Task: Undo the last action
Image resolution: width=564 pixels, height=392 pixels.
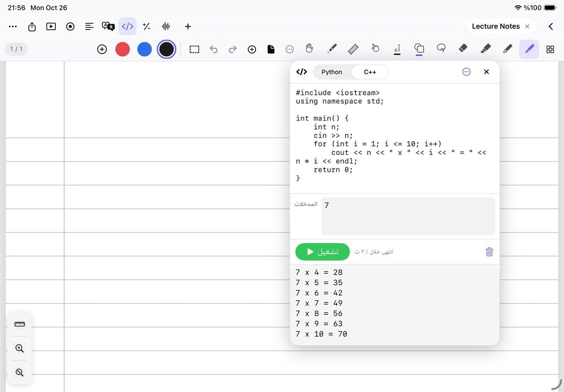Action: click(214, 49)
